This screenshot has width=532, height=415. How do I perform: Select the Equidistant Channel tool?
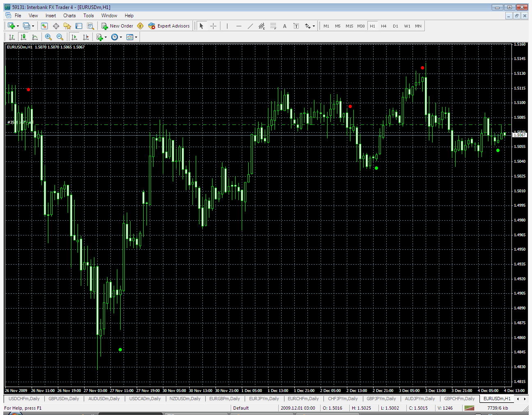click(x=261, y=26)
